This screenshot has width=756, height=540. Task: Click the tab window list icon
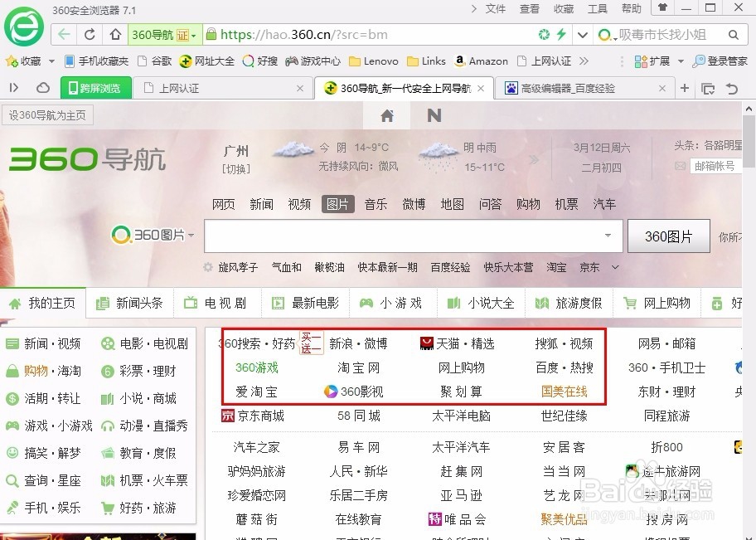click(708, 88)
